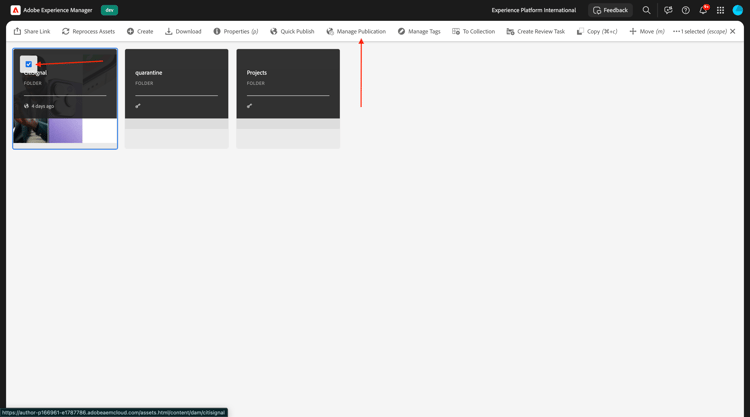
Task: Open notifications bell icon
Action: (703, 10)
